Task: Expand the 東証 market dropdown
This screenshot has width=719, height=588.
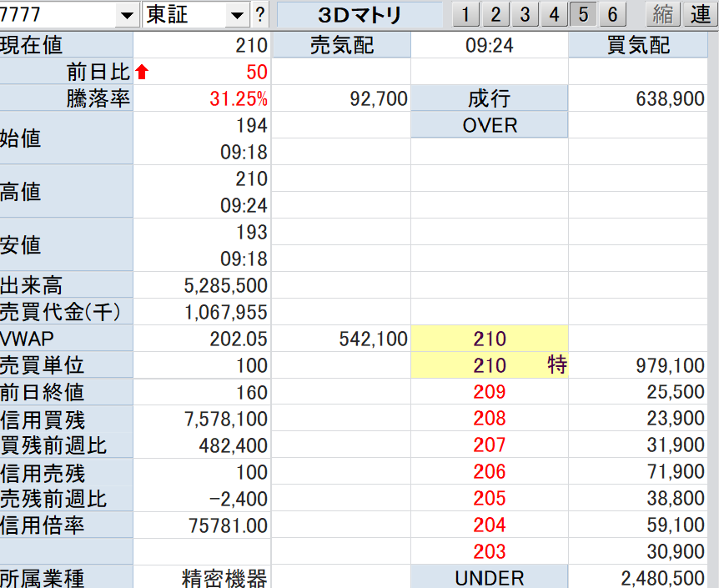Action: coord(237,16)
